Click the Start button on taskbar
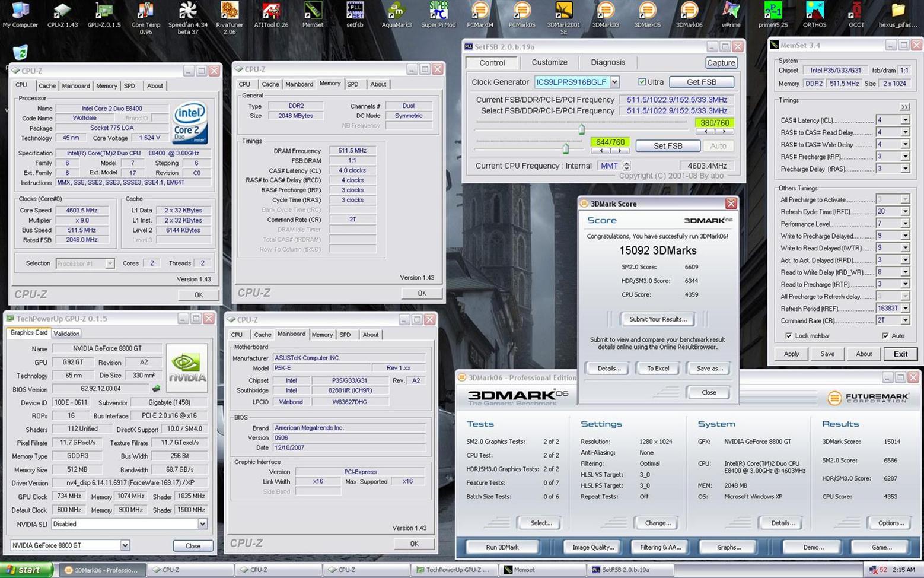This screenshot has width=924, height=578. coord(27,570)
